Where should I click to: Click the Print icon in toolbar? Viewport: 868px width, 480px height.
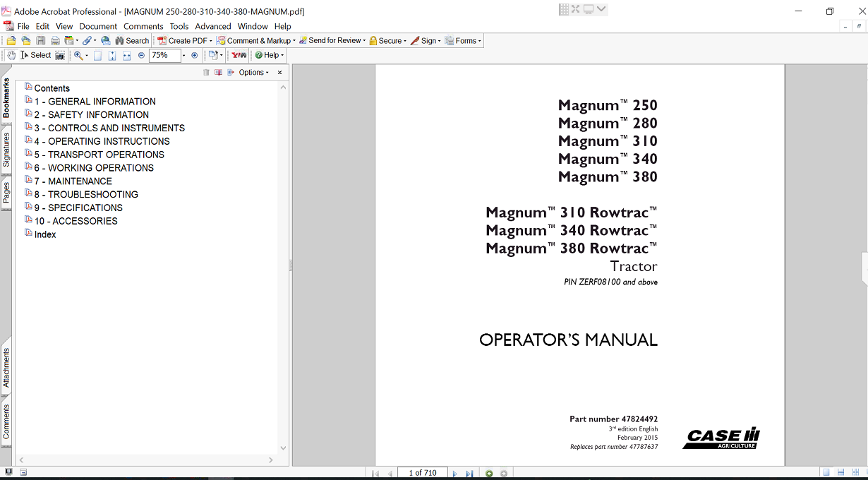coord(54,41)
